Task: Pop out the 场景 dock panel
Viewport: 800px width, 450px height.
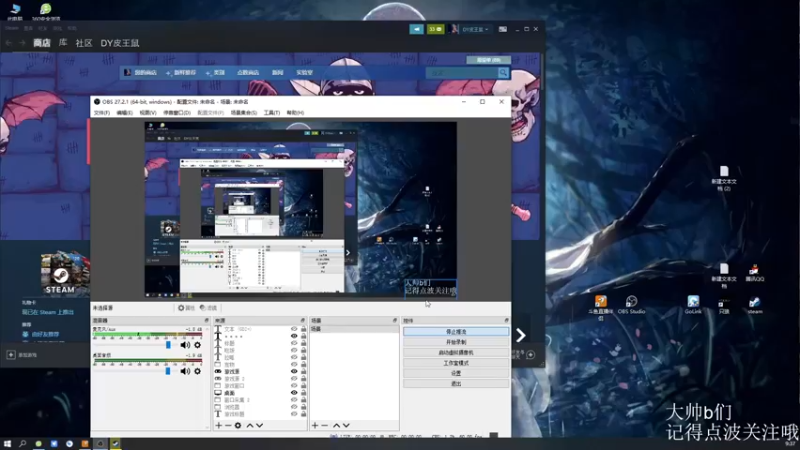Action: click(395, 320)
